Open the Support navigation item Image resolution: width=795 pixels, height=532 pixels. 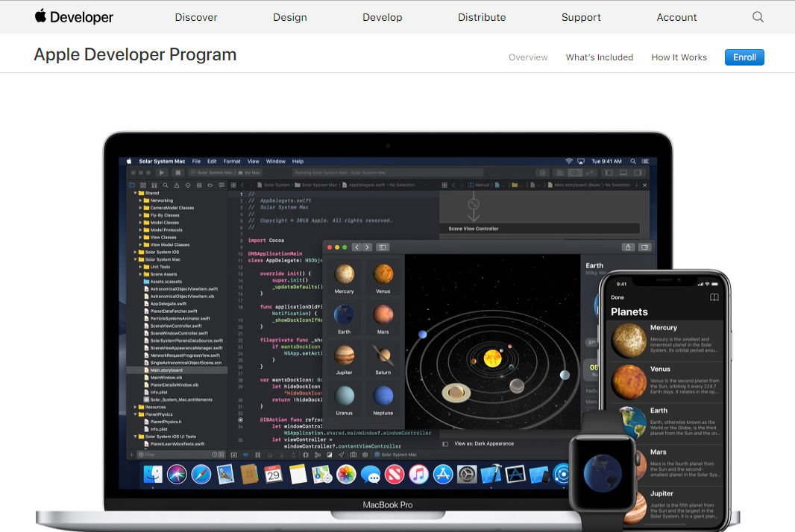pos(581,17)
